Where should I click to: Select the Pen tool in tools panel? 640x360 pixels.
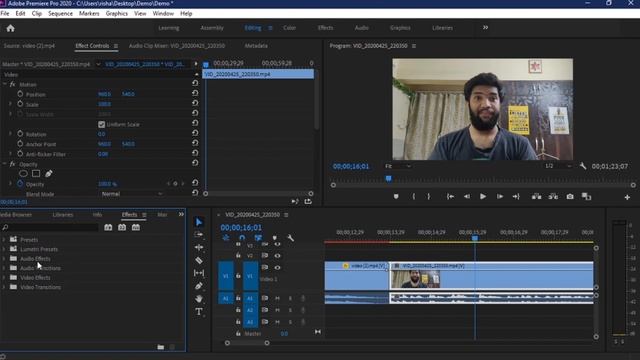click(x=199, y=286)
